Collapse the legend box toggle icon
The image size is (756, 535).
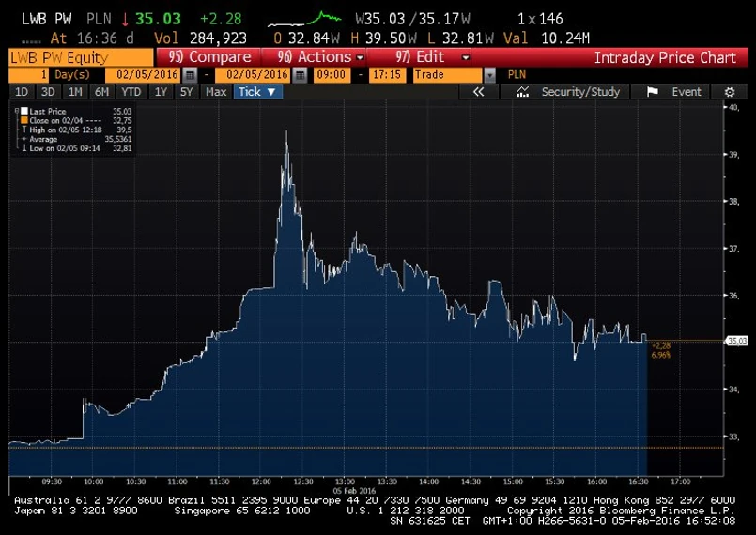[x=17, y=111]
